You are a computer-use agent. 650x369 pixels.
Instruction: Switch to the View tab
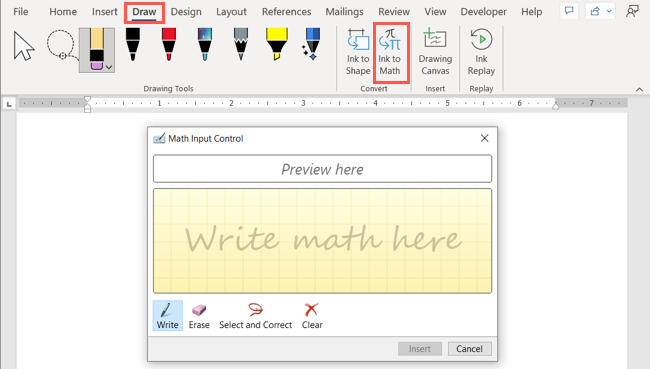(435, 12)
